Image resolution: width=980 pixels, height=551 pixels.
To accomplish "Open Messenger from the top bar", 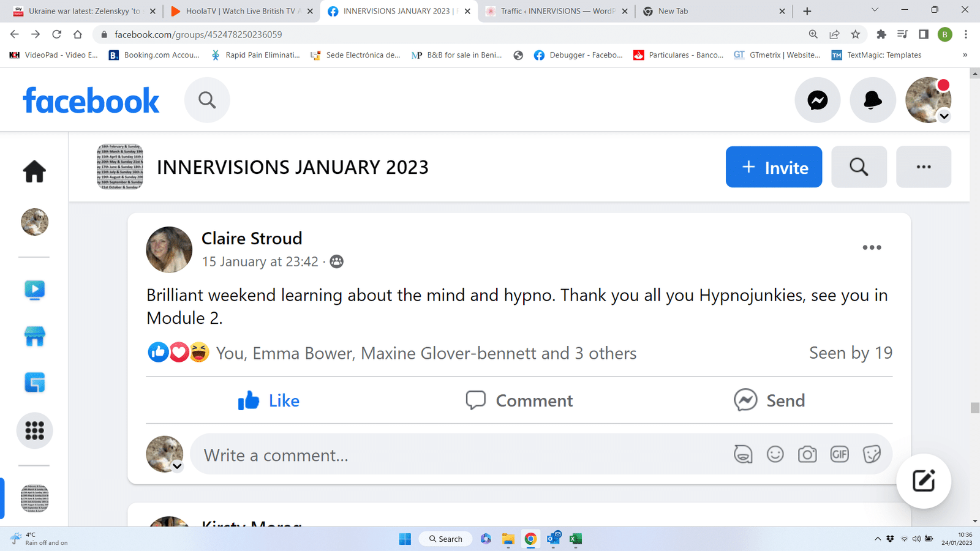I will tap(817, 100).
